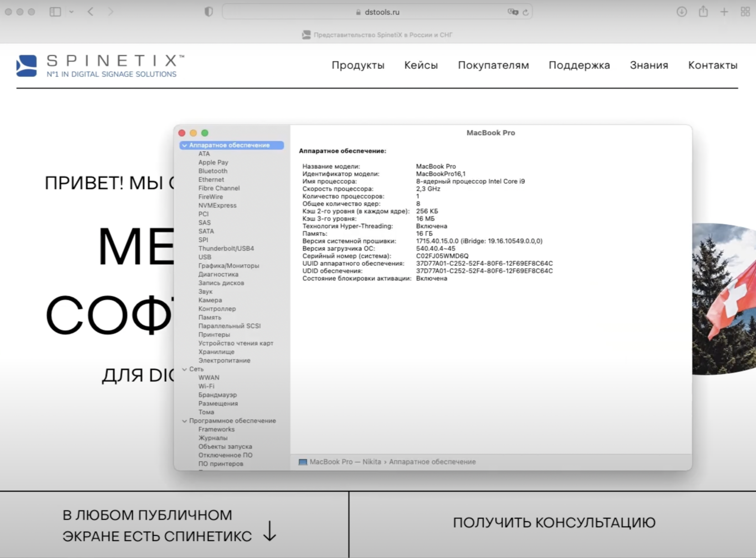Collapse the Сеть tree section
Image resolution: width=756 pixels, height=558 pixels.
pyautogui.click(x=185, y=369)
